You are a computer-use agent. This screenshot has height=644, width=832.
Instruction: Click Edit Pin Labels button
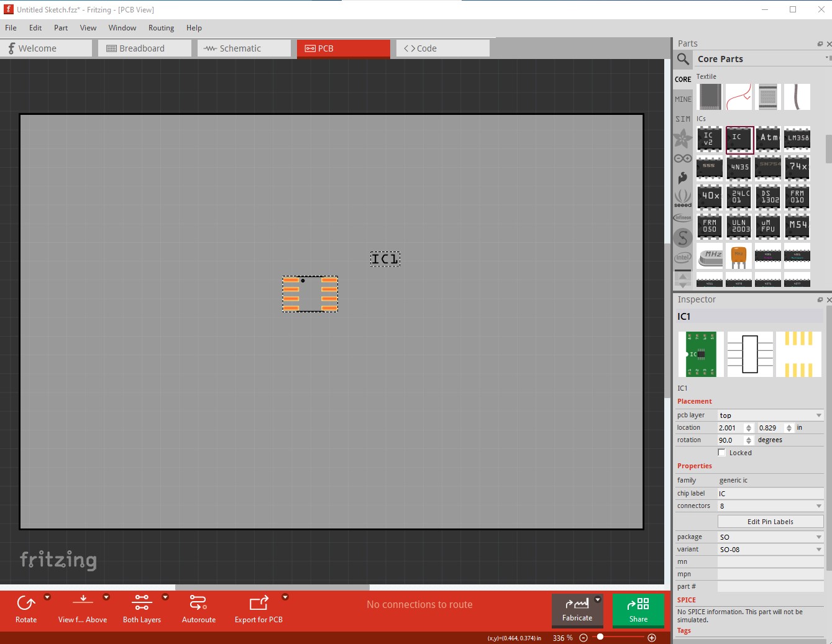(x=770, y=522)
